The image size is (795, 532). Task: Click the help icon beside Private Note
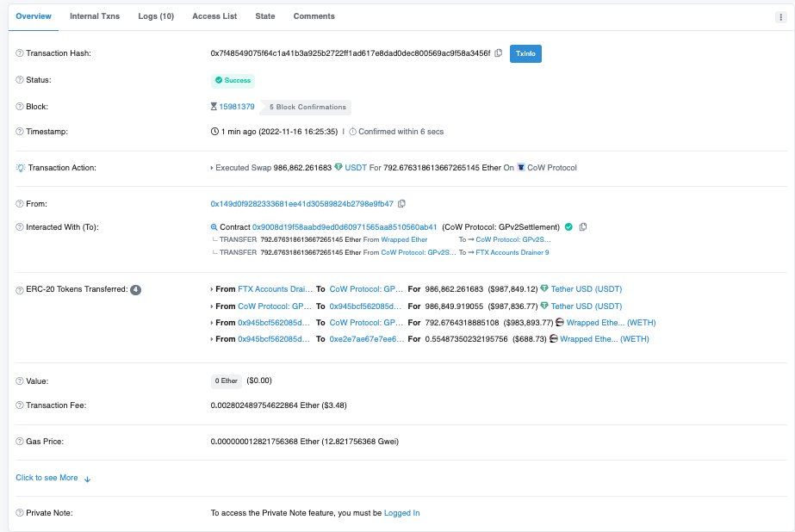20,513
